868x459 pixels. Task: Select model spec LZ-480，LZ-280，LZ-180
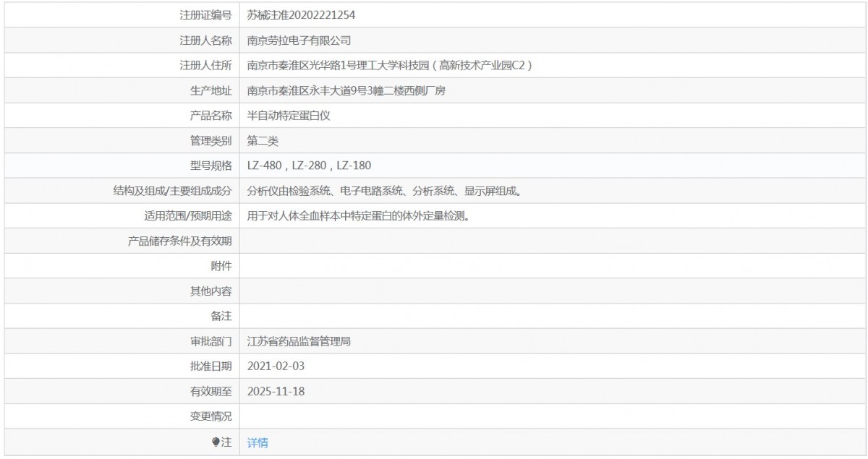(x=309, y=166)
